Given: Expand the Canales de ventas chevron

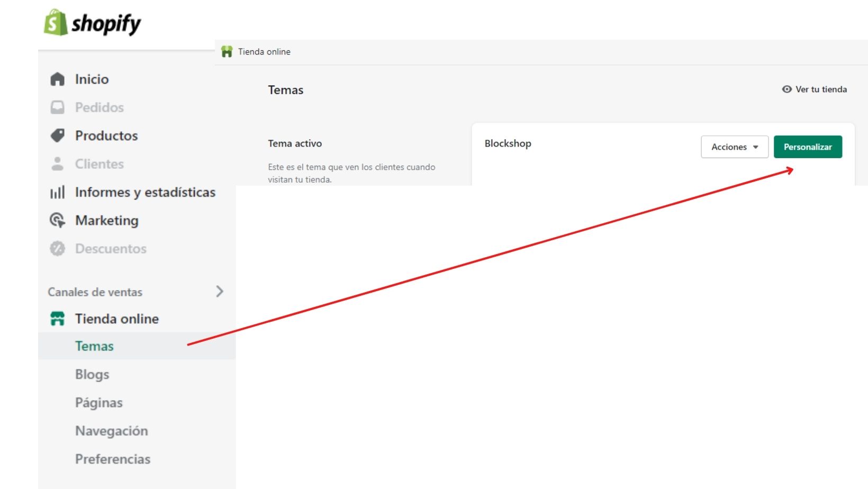Looking at the screenshot, I should click(x=220, y=292).
